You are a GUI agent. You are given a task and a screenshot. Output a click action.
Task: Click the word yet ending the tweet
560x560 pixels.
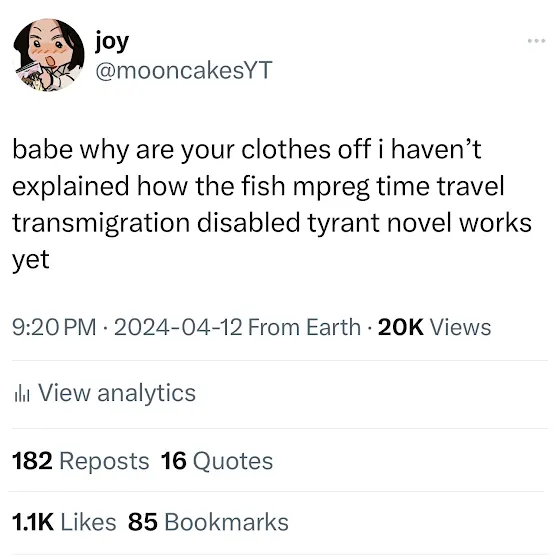pos(31,261)
